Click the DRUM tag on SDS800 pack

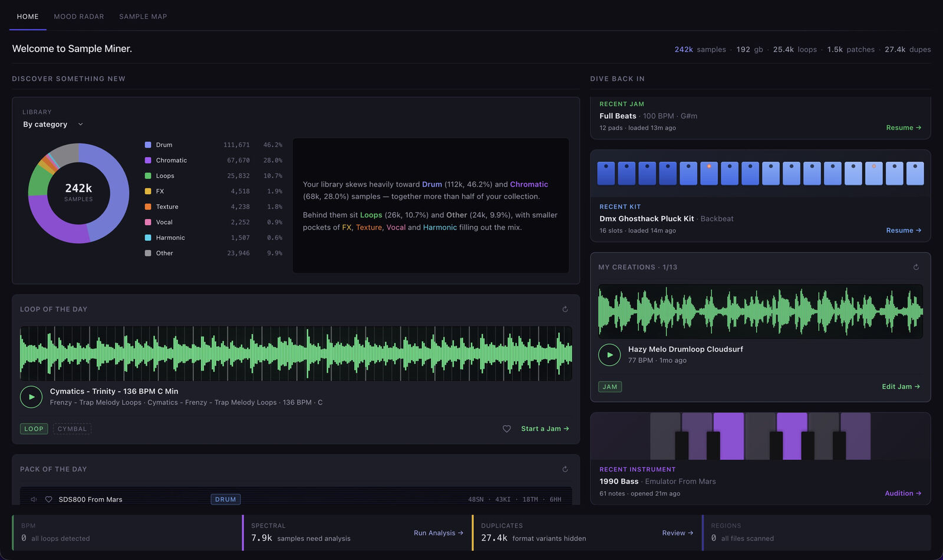click(225, 499)
